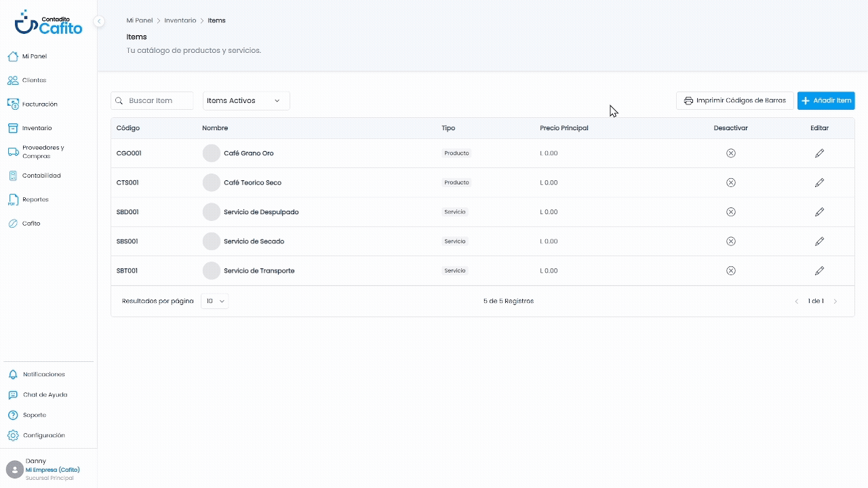Screen dimensions: 868x488
Task: Click Inventario breadcrumb link
Action: pyautogui.click(x=180, y=20)
